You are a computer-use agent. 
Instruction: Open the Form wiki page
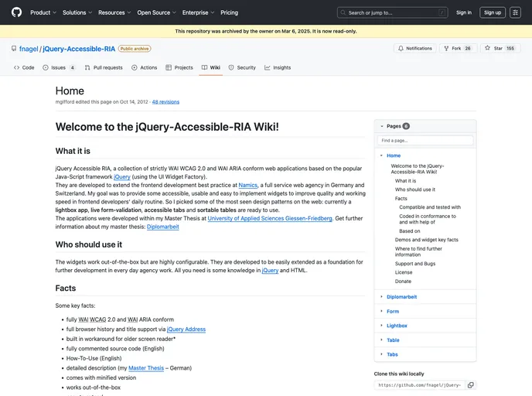coord(393,312)
